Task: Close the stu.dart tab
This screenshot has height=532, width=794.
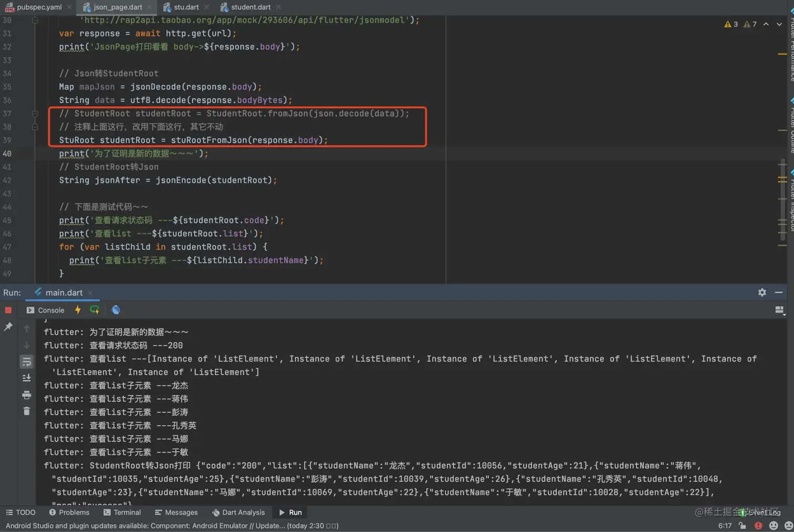Action: [206, 7]
